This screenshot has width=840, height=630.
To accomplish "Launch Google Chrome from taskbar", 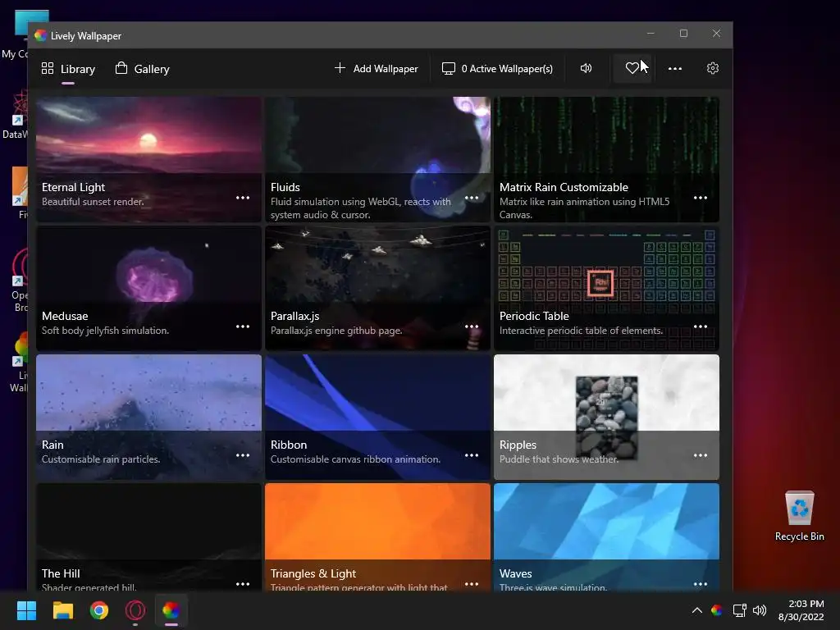I will click(99, 610).
